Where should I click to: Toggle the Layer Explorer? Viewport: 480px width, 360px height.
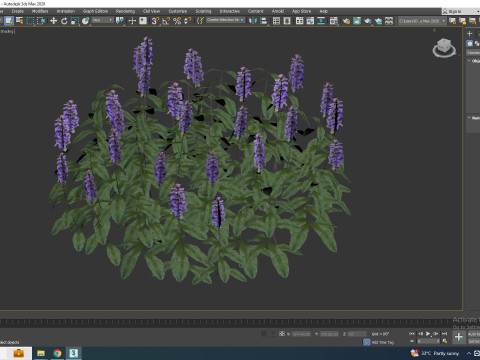(x=287, y=21)
